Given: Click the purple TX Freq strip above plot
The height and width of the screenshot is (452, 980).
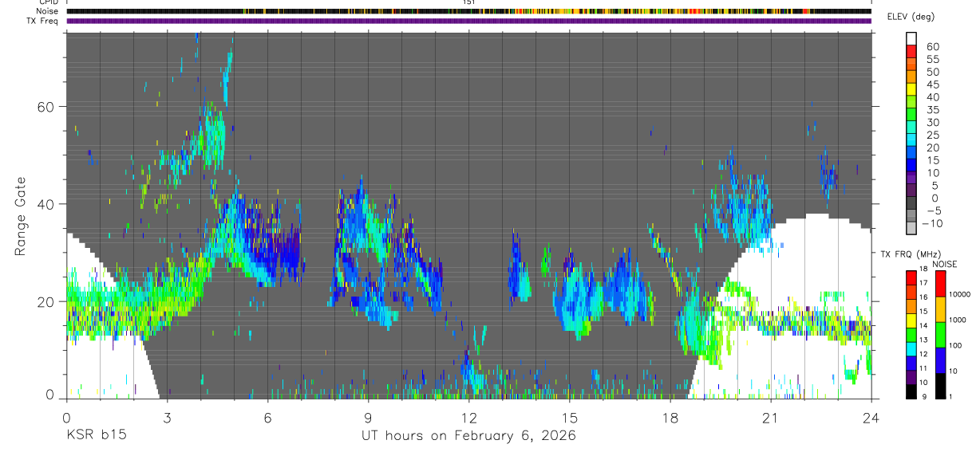Looking at the screenshot, I should click(468, 21).
